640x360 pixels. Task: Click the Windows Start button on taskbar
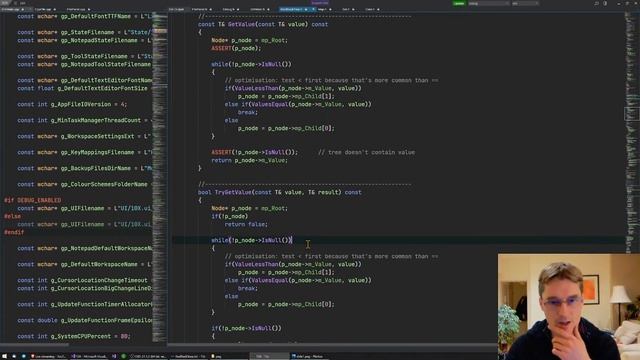pyautogui.click(x=4, y=356)
